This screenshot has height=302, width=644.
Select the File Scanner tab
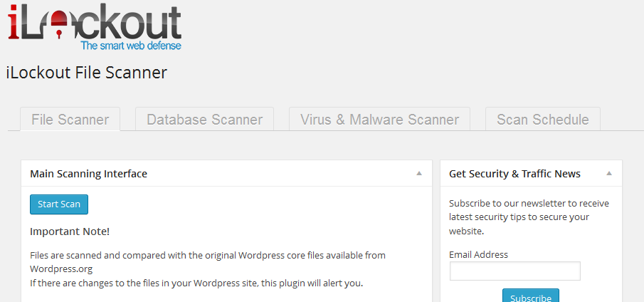coord(70,120)
